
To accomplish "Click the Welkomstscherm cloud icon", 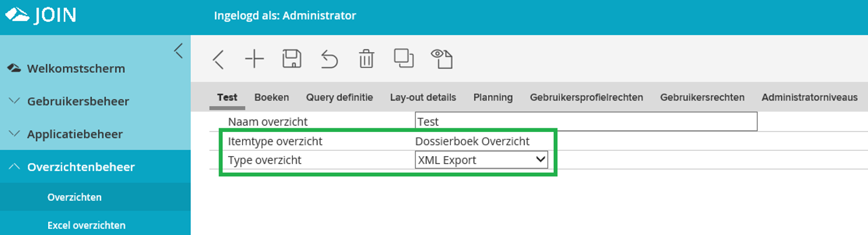I will [14, 69].
